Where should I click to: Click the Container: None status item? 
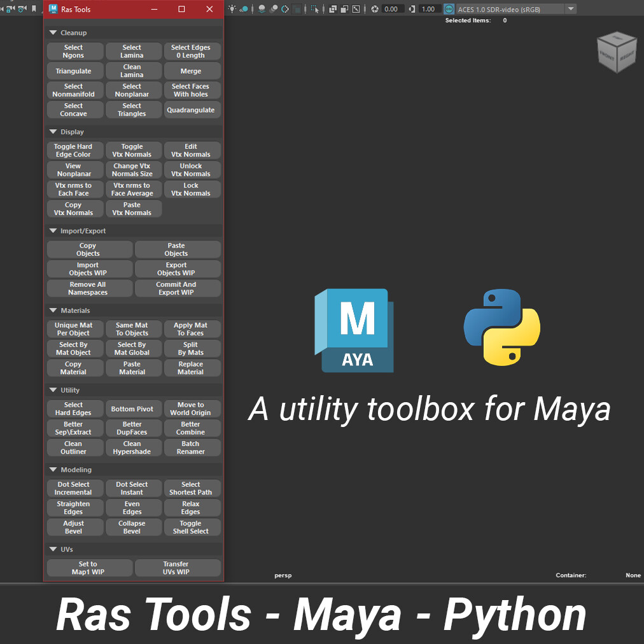click(571, 575)
